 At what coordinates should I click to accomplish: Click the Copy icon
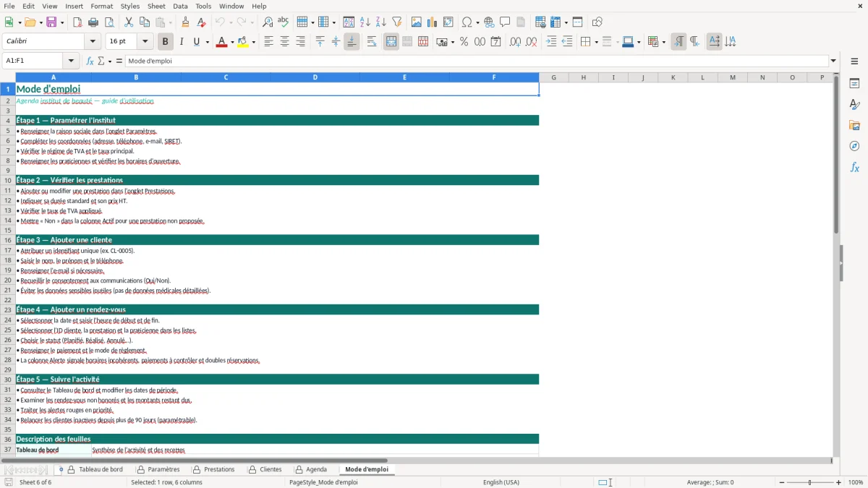click(144, 22)
